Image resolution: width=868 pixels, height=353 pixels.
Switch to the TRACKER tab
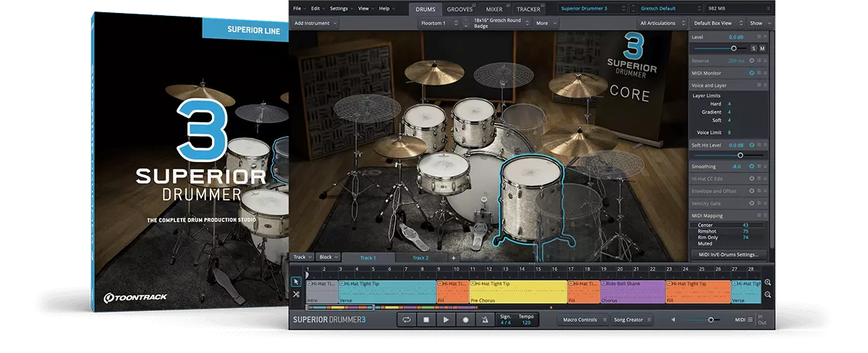[x=528, y=9]
